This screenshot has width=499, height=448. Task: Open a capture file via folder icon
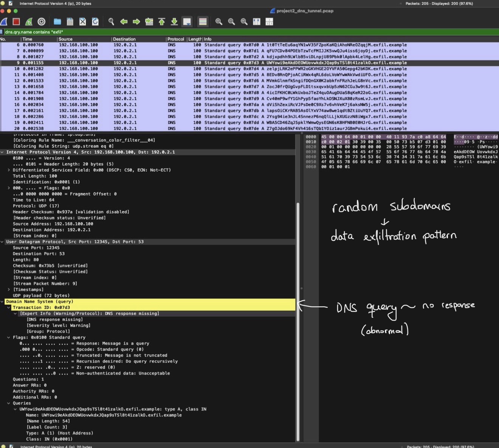pyautogui.click(x=57, y=22)
